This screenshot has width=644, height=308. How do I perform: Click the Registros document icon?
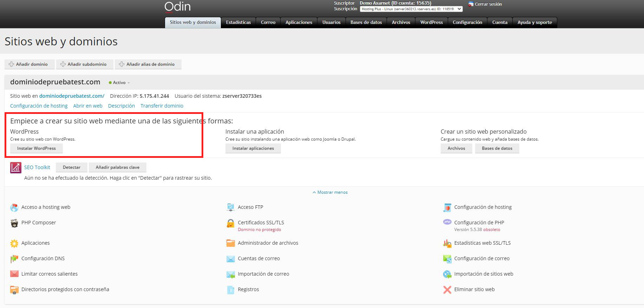click(x=230, y=290)
